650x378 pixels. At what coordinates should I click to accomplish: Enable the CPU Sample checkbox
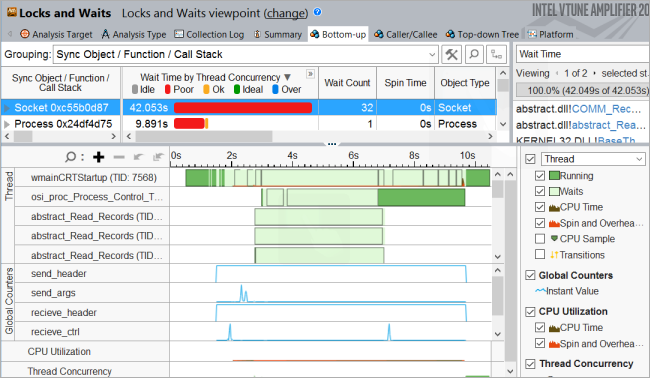click(x=540, y=239)
